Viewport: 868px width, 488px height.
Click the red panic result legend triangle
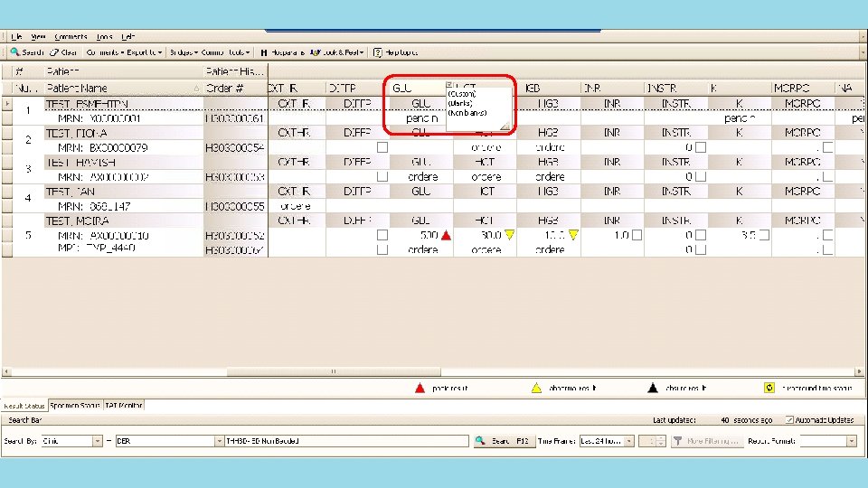[420, 388]
